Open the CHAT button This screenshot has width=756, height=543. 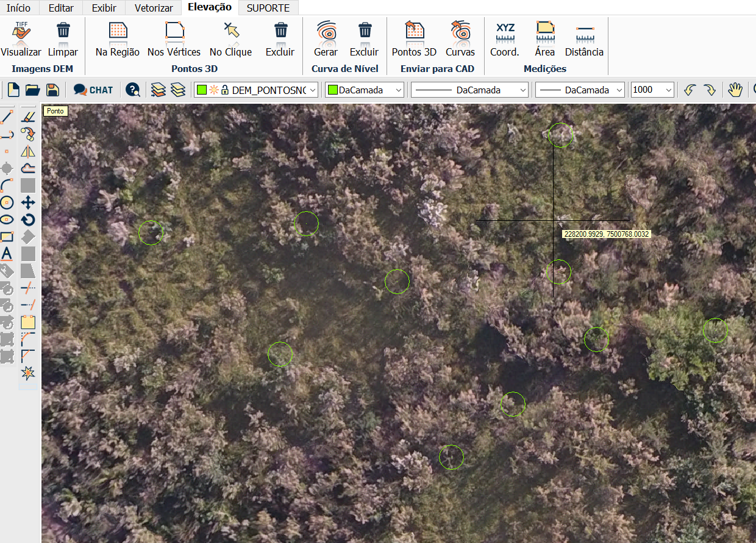click(93, 90)
